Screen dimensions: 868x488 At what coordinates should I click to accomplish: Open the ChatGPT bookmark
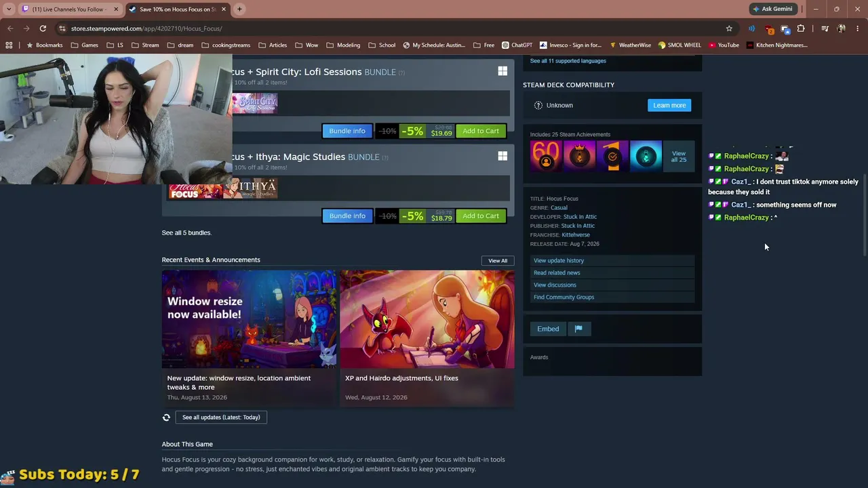(517, 45)
